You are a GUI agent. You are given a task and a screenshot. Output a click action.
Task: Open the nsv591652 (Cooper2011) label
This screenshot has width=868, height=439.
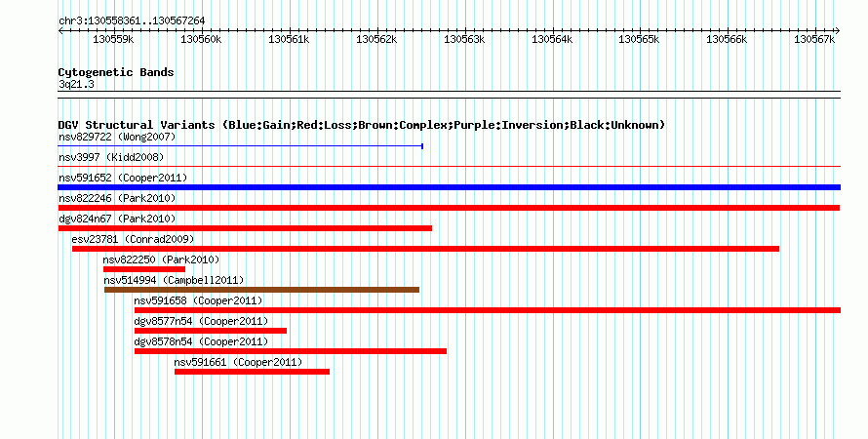123,178
